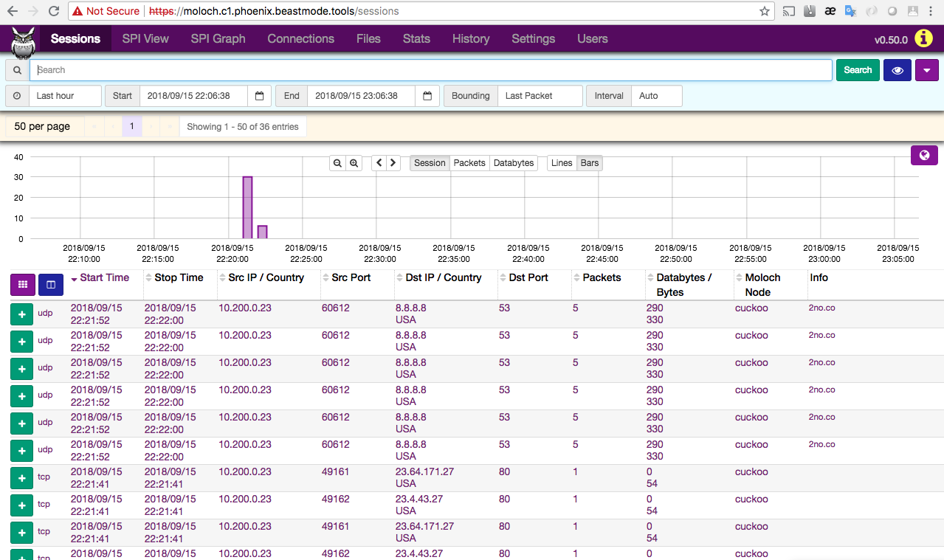Select Databytes graph type

[514, 163]
